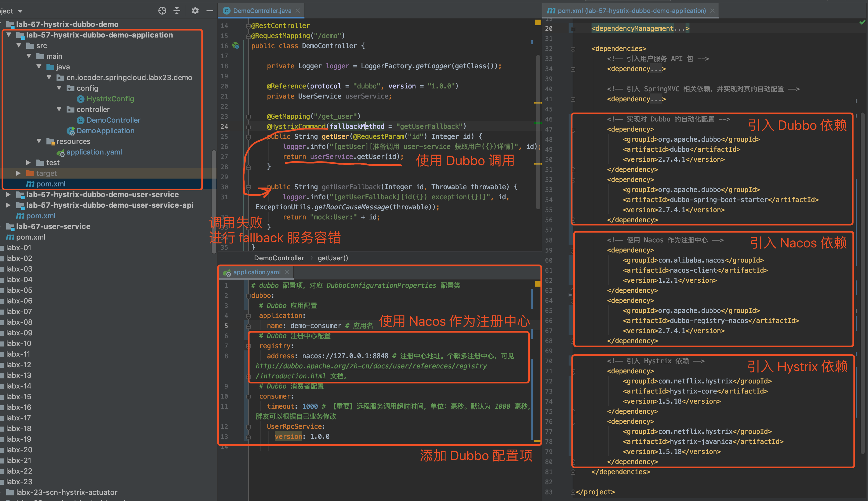Toggle fold marker next to getUser method line 25

pyautogui.click(x=248, y=137)
